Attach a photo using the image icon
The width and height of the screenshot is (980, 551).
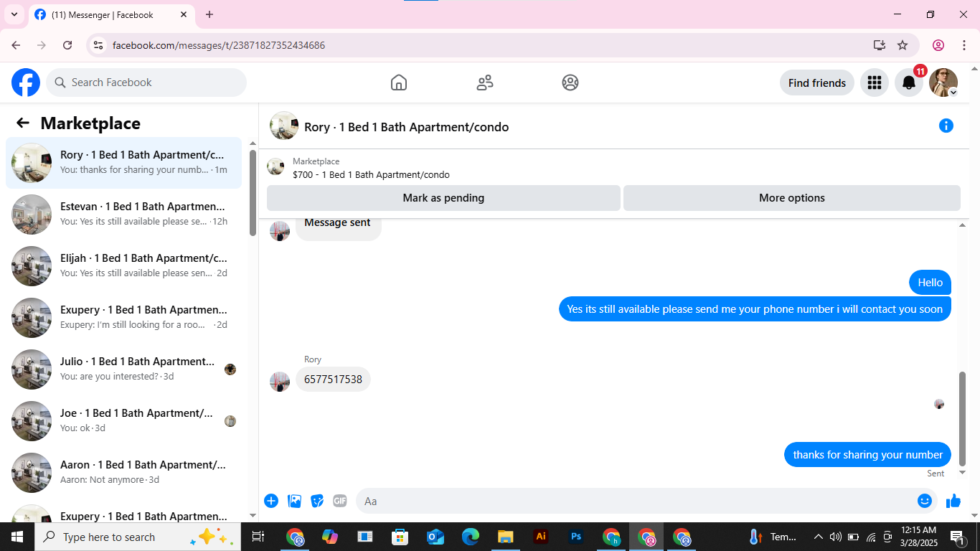click(294, 501)
